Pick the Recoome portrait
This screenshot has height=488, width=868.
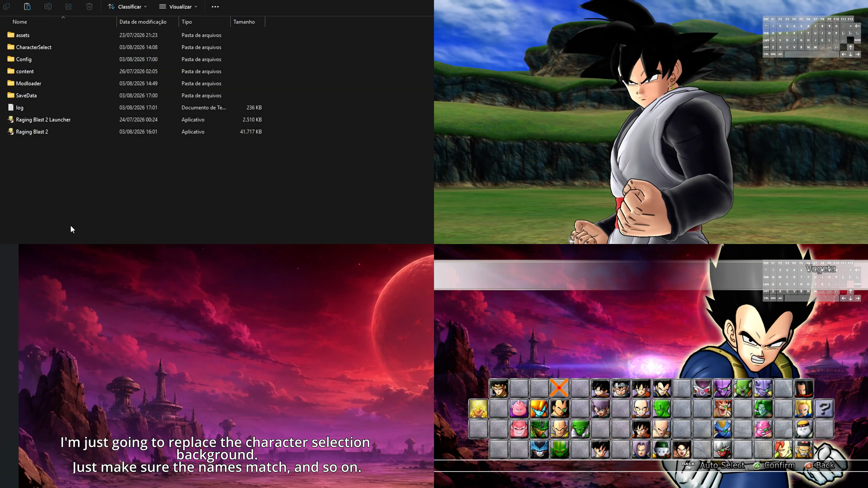coord(722,408)
